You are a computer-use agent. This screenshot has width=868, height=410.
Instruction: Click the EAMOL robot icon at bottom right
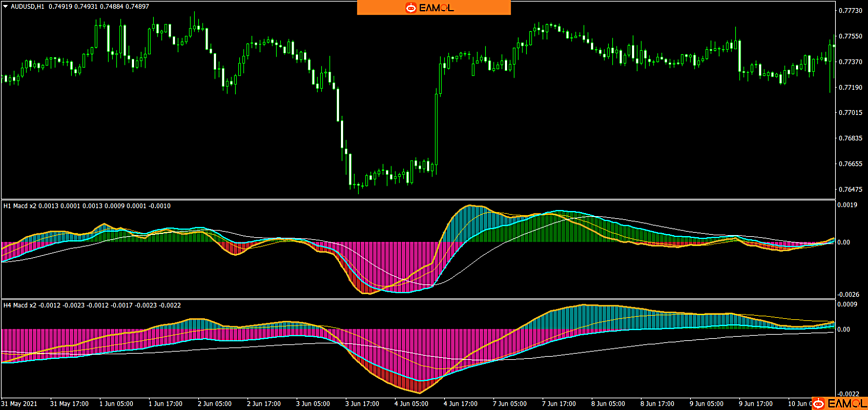pyautogui.click(x=819, y=403)
